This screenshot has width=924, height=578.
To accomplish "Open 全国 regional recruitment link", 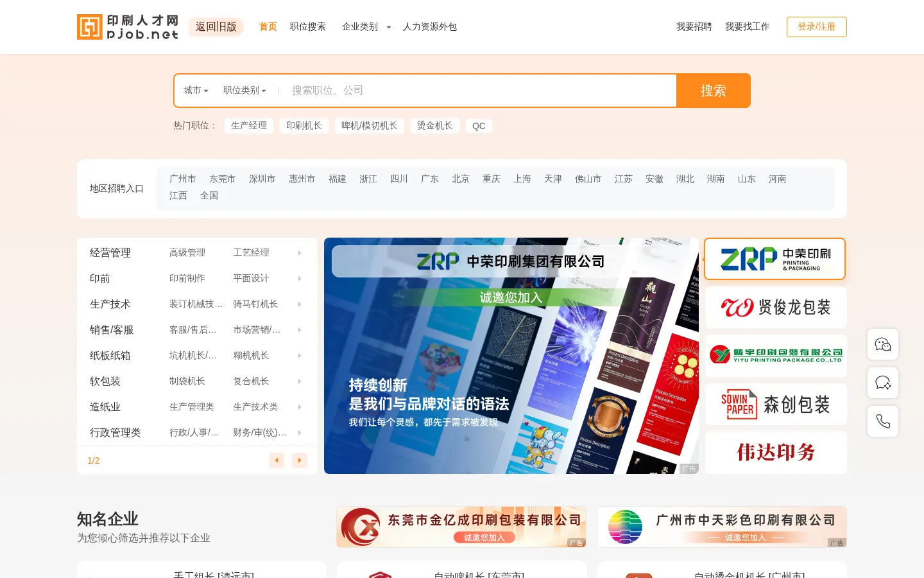I will click(209, 196).
